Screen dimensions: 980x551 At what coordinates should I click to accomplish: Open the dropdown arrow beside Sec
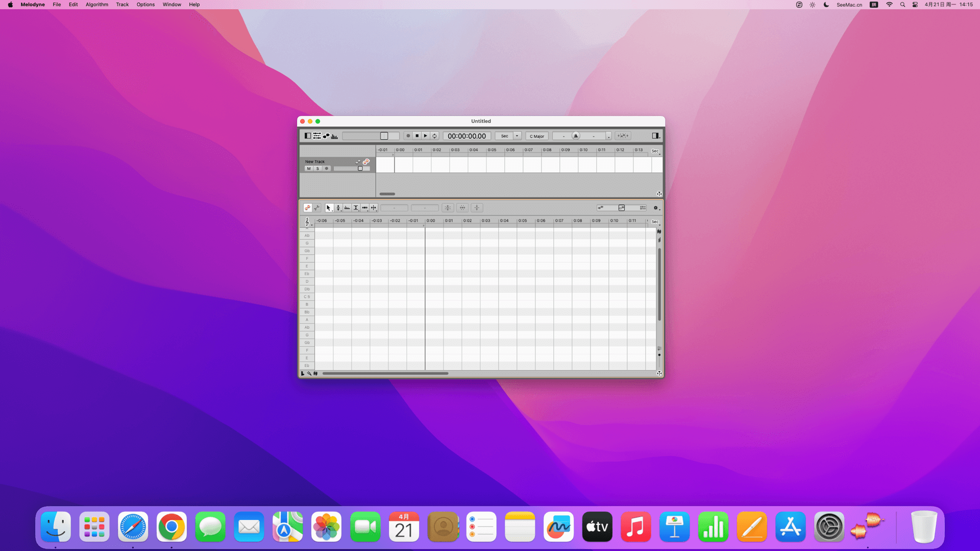click(x=517, y=136)
